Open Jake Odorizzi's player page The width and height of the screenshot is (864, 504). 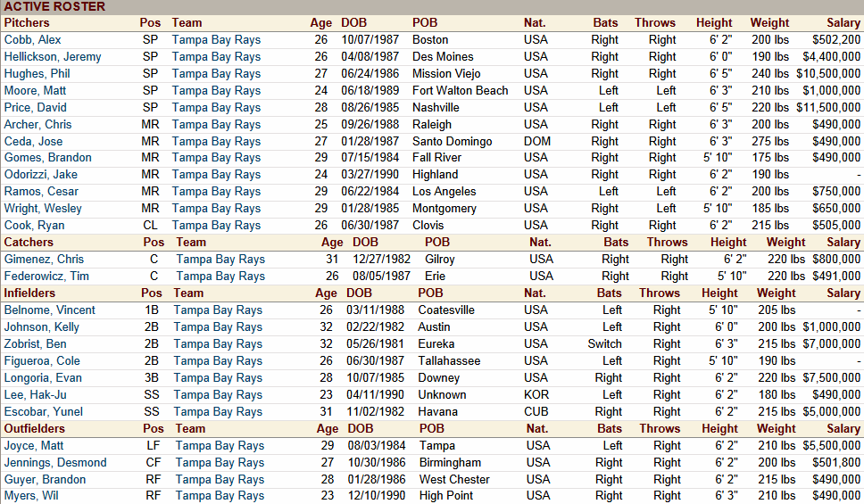point(40,174)
